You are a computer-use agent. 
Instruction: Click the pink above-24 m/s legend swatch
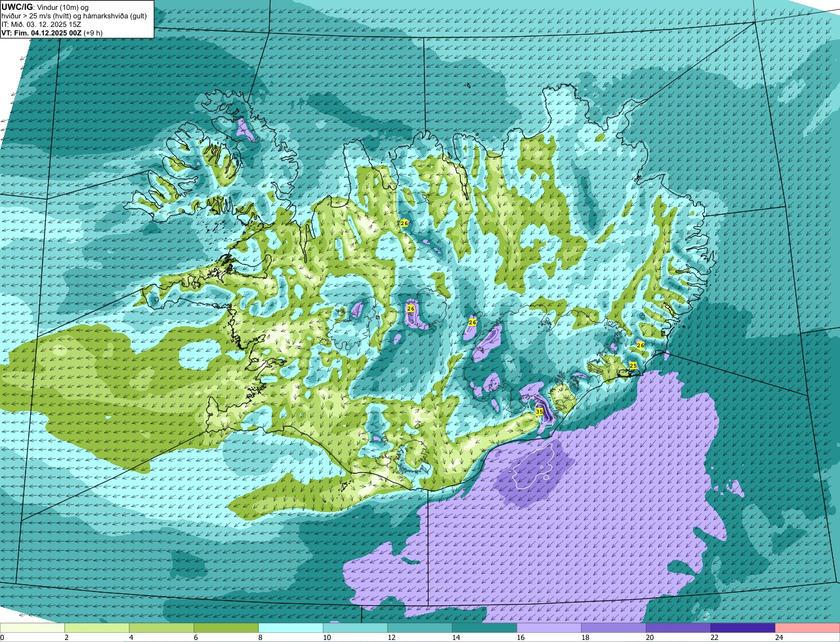[808, 628]
